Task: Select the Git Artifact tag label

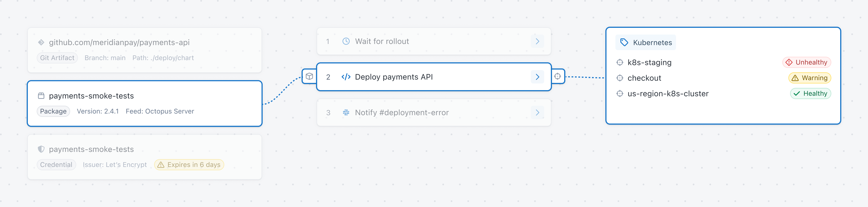Action: click(57, 58)
